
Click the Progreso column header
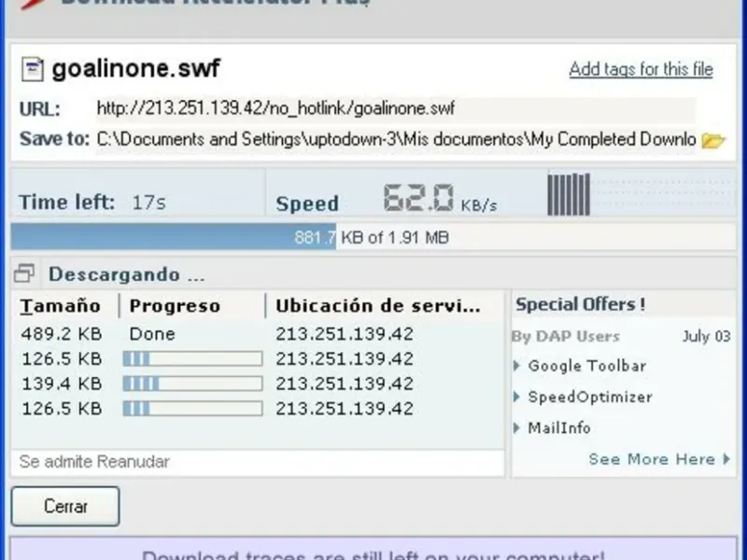pos(176,306)
